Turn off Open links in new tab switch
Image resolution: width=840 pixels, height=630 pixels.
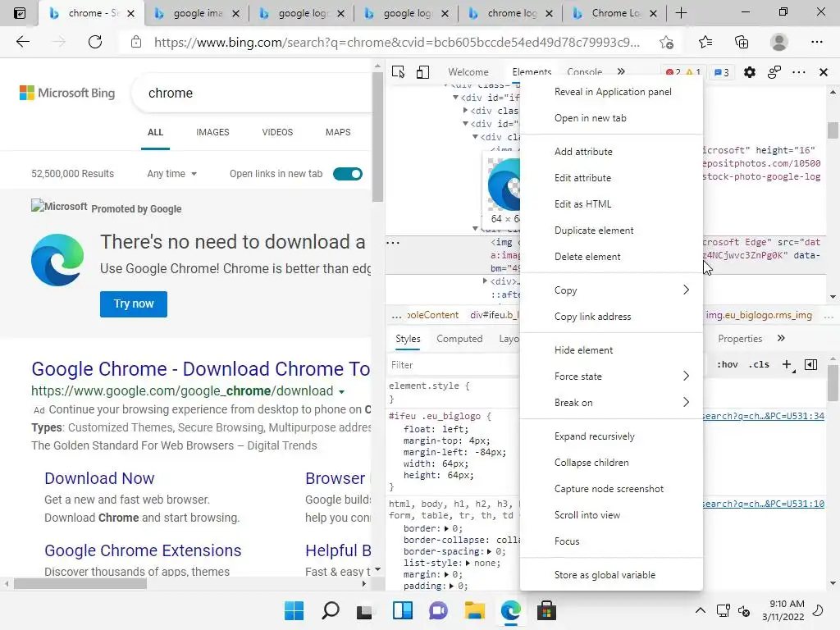tap(348, 174)
